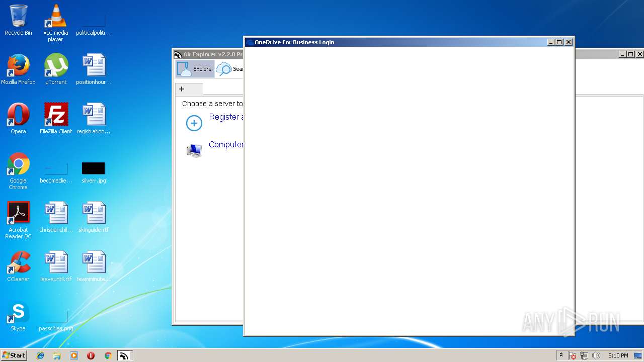
Task: Open the Windows Start menu
Action: [x=14, y=355]
